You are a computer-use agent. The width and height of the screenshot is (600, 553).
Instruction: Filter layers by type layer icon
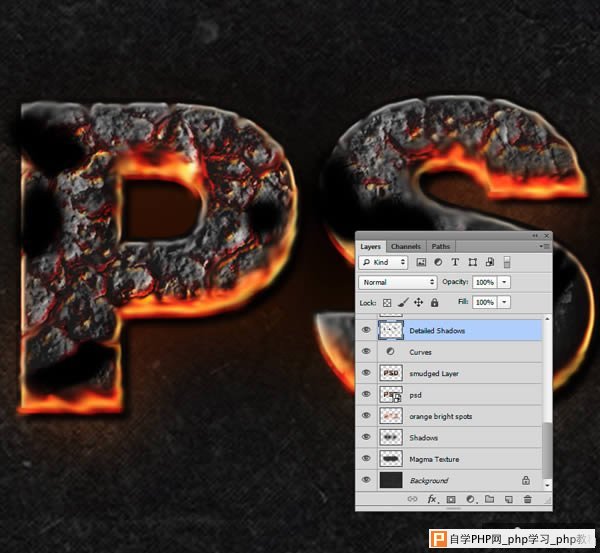pos(455,262)
